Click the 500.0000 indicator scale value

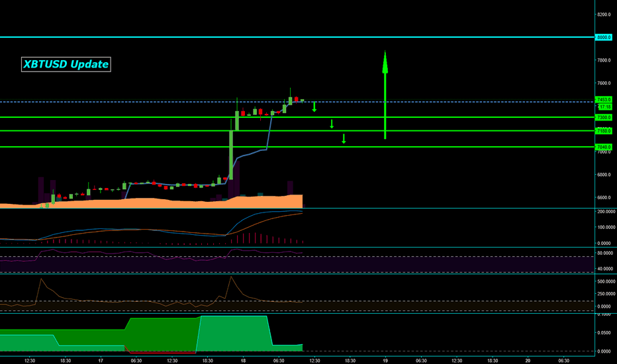(606, 282)
